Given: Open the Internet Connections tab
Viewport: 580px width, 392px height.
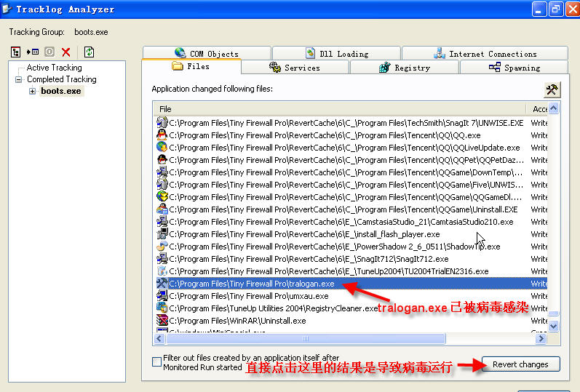Looking at the screenshot, I should point(485,53).
